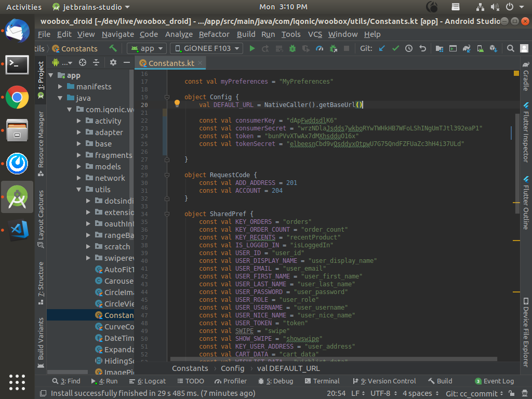This screenshot has width=532, height=399.
Task: Open AVD Manager icon
Action: click(480, 48)
